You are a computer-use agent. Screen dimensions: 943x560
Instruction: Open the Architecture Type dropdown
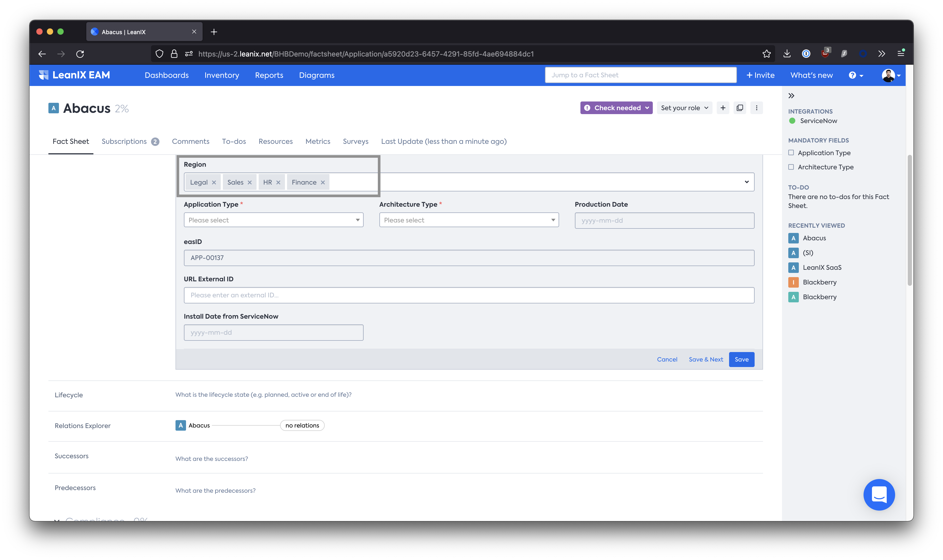pos(469,220)
